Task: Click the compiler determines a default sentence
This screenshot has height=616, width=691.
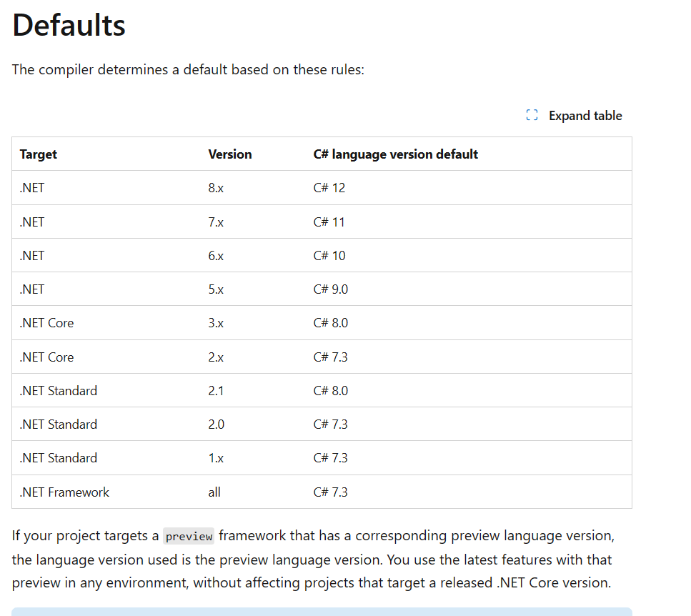Action: click(188, 69)
